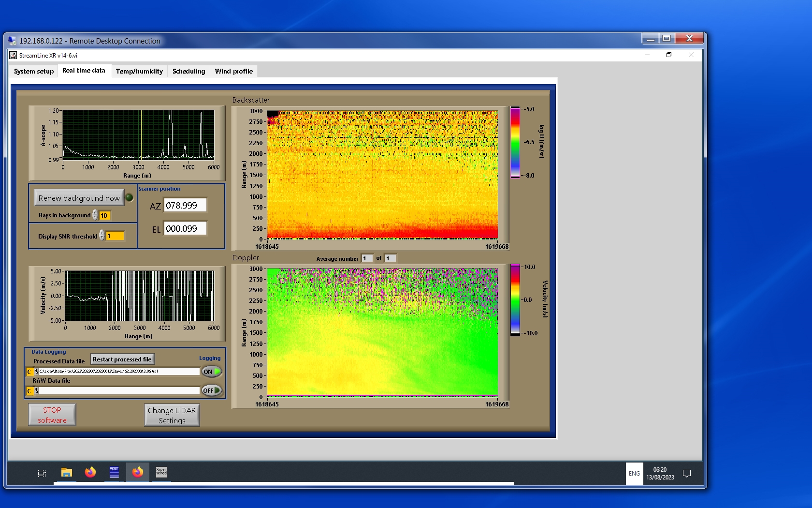Switch to the Wind profile tab
The width and height of the screenshot is (812, 508).
[x=233, y=71]
